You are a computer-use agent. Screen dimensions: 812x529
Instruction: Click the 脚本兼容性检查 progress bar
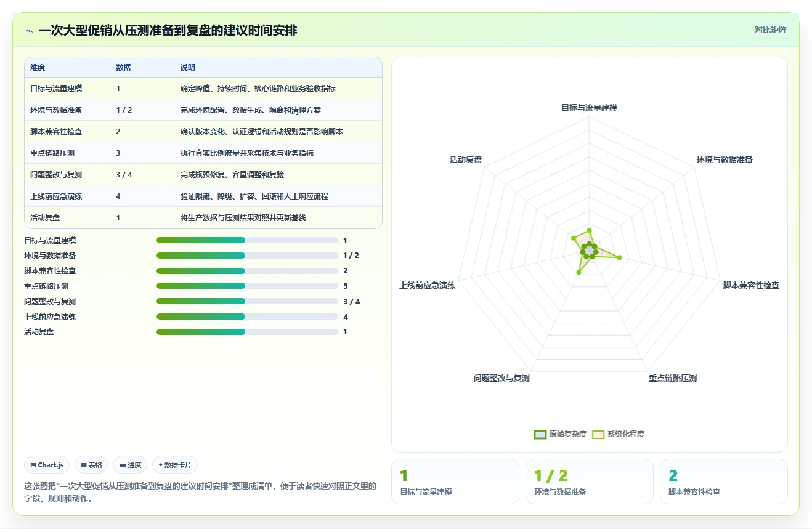click(x=247, y=271)
